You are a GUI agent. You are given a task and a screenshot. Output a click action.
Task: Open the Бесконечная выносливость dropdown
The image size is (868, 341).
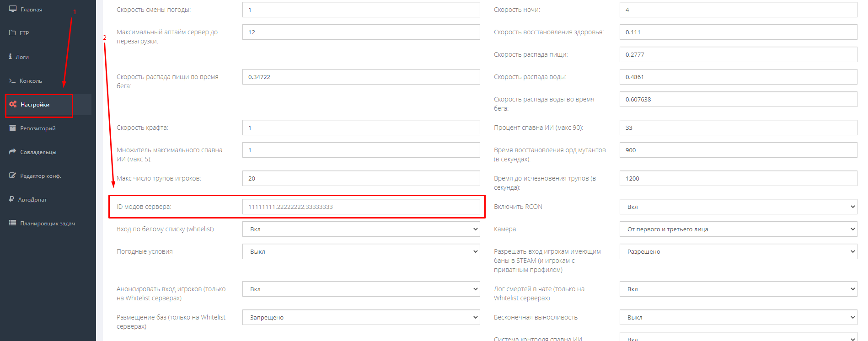point(738,318)
